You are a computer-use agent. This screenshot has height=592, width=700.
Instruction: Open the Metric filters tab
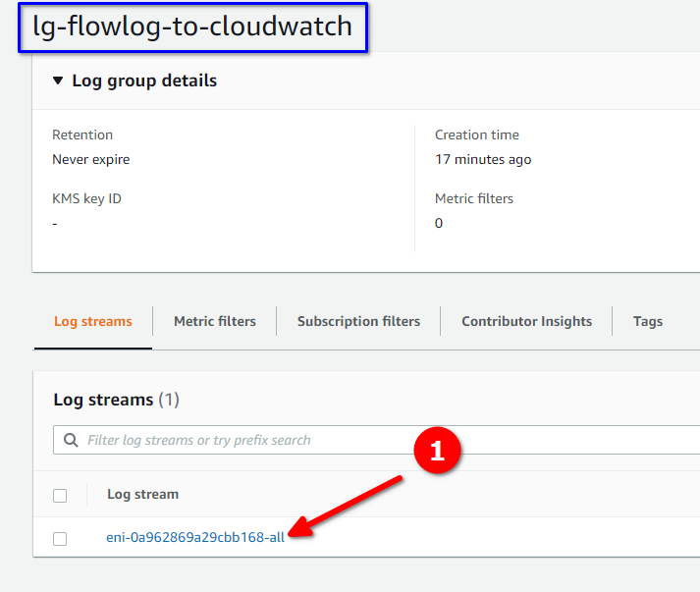[215, 321]
